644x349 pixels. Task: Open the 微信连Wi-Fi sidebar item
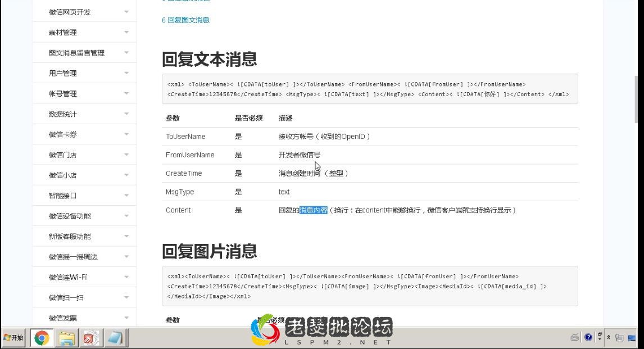[x=85, y=277]
